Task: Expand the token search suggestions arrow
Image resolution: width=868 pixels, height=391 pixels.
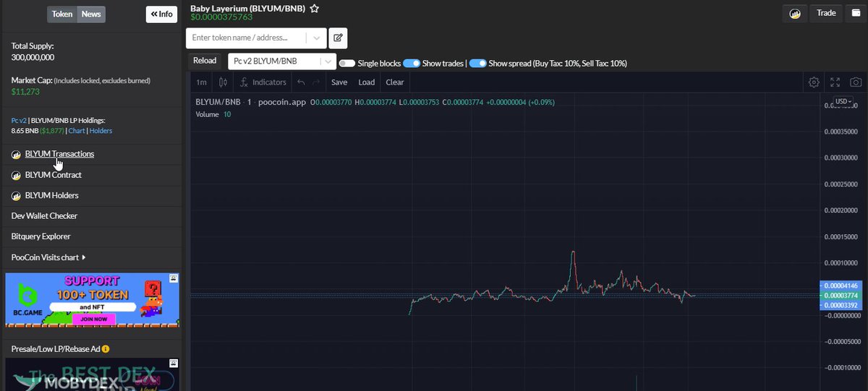Action: coord(316,38)
